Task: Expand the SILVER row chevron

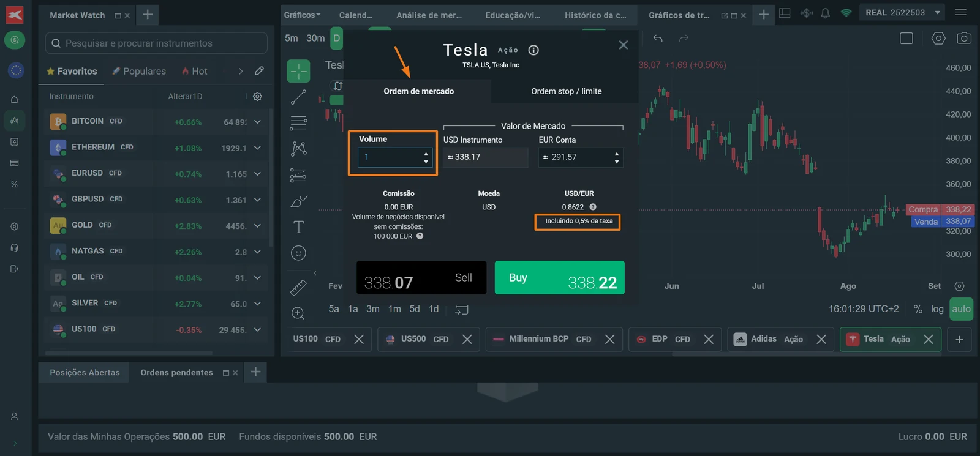Action: (257, 304)
